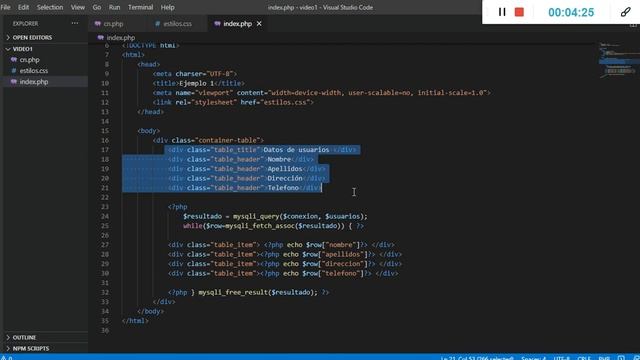The width and height of the screenshot is (640, 360).
Task: Click the breadcrumb PHP file icon
Action: point(100,38)
